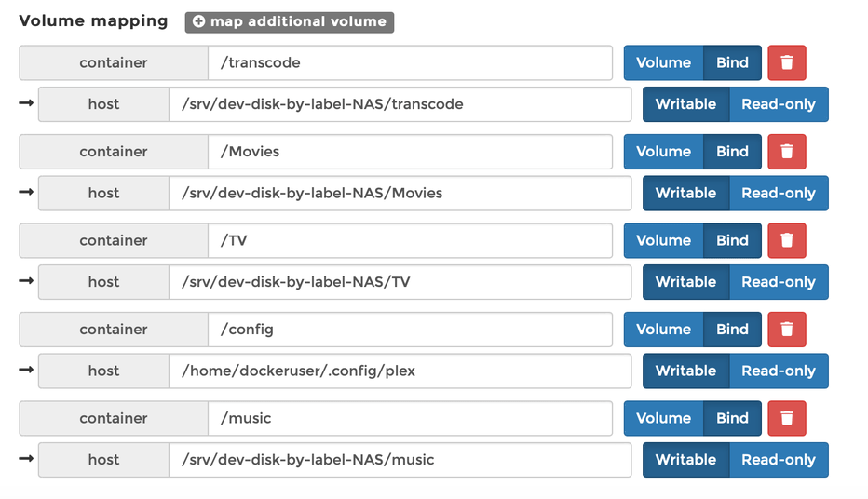Switch /music mapping to Volume

pos(663,418)
